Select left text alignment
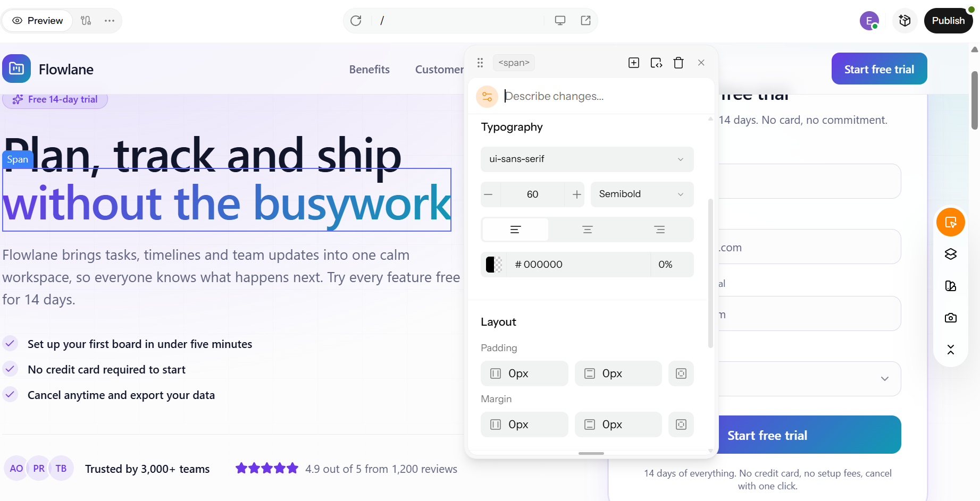Screen dimensions: 980x501 click(515, 230)
